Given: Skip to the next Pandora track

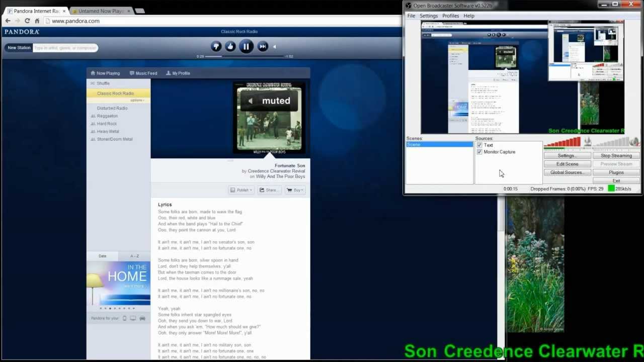Looking at the screenshot, I should [x=263, y=47].
